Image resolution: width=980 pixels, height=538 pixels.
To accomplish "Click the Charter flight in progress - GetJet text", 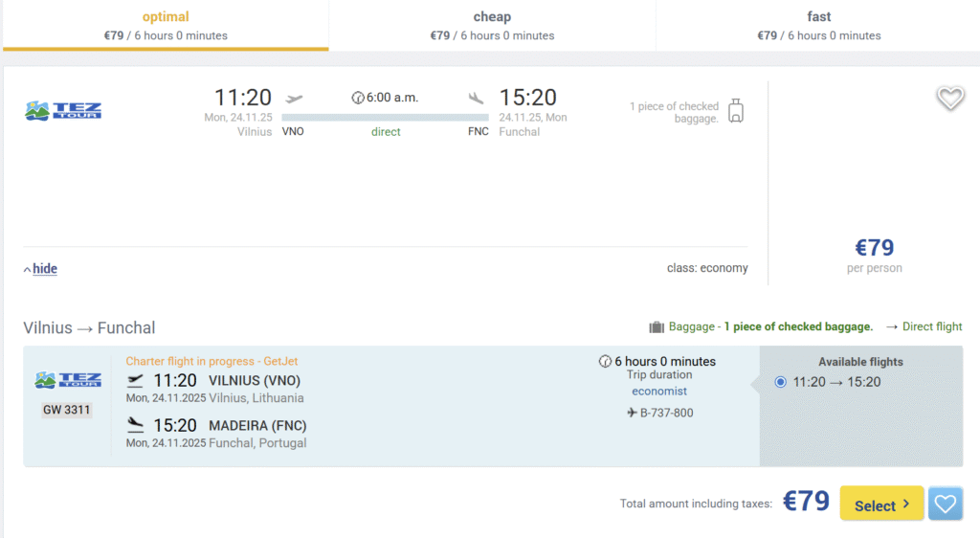I will click(212, 361).
